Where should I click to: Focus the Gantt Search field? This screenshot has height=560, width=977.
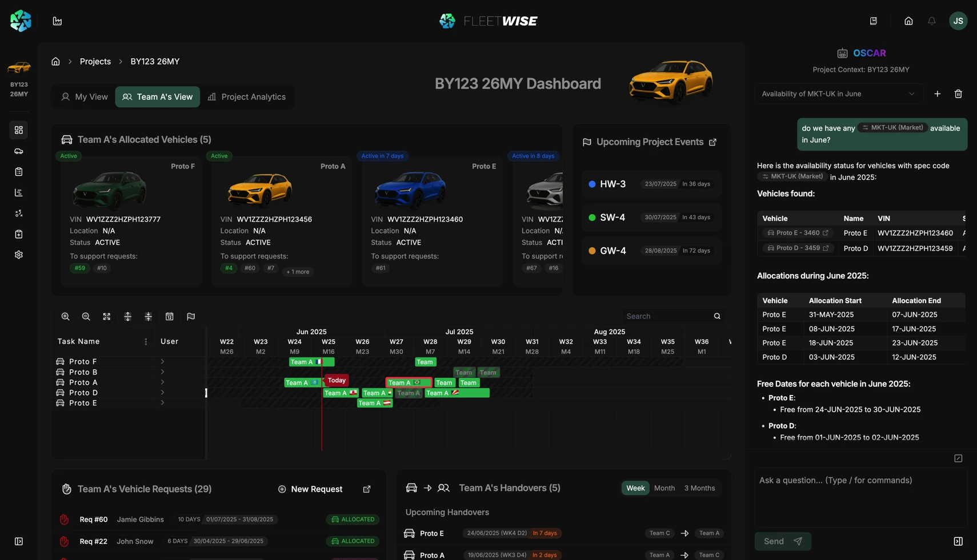(667, 316)
